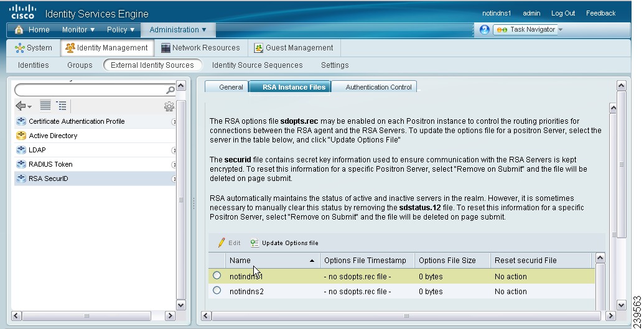The image size is (644, 329).
Task: Click the notindns2 name cell
Action: point(246,291)
